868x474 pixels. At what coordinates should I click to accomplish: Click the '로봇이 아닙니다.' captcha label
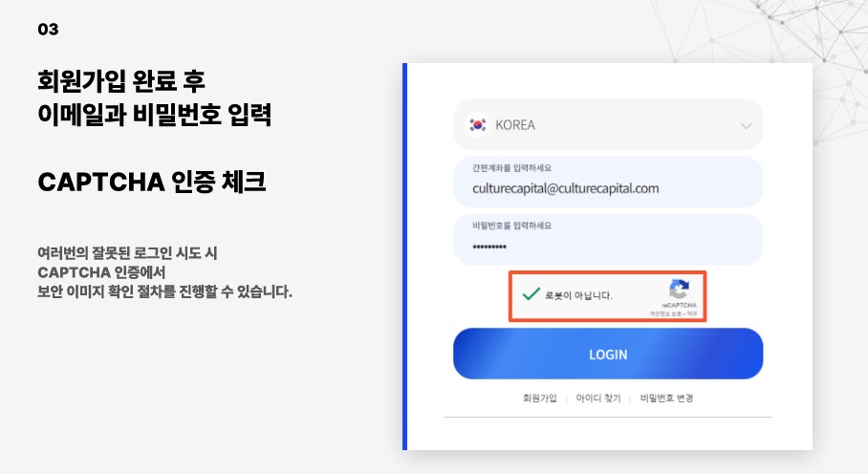pyautogui.click(x=578, y=295)
